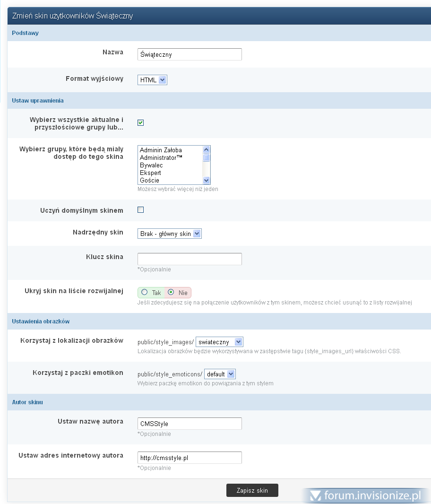Enable Uczyń domyślnym skinem checkbox
This screenshot has height=504, width=431.
pos(140,210)
